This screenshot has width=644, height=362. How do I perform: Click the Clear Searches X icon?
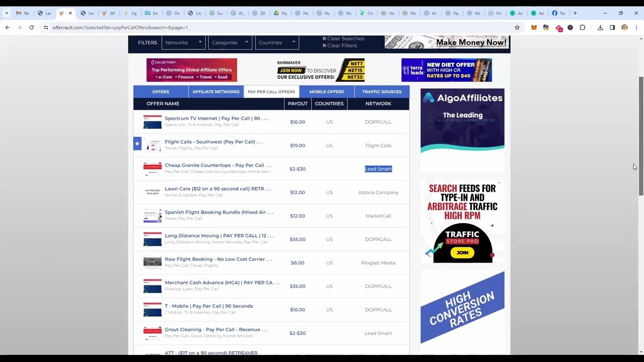coord(324,39)
